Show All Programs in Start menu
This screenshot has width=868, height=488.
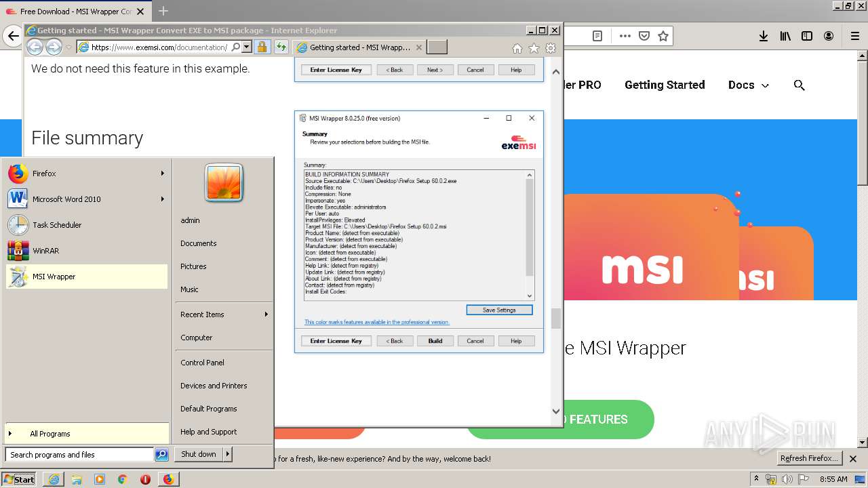click(x=86, y=434)
